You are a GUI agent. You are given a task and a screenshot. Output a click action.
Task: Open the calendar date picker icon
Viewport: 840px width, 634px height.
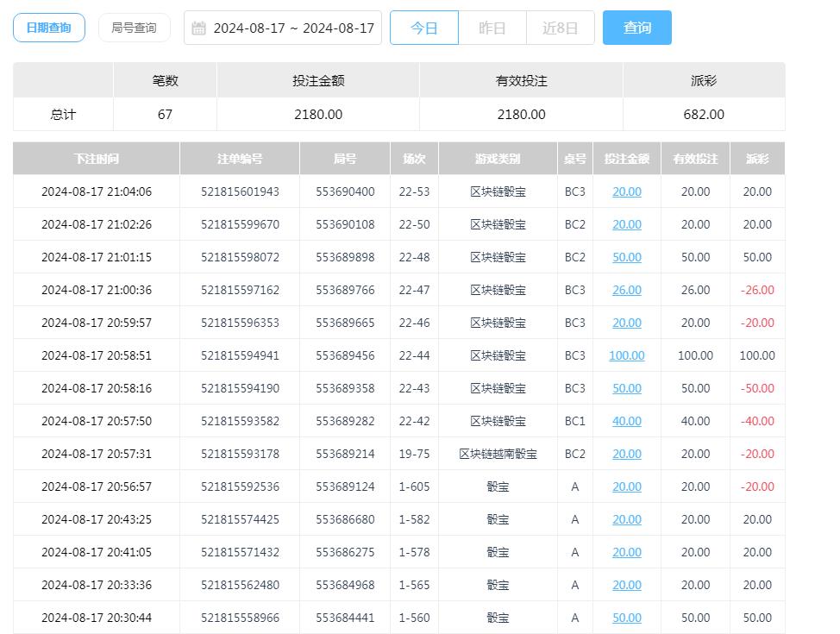point(198,28)
